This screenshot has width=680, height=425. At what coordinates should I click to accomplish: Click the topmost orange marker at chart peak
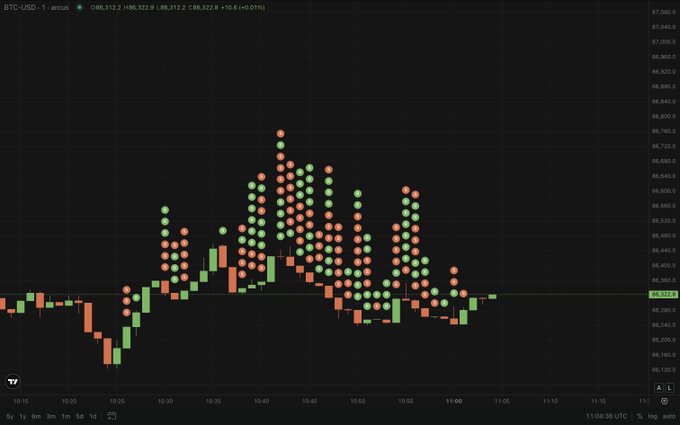click(281, 134)
